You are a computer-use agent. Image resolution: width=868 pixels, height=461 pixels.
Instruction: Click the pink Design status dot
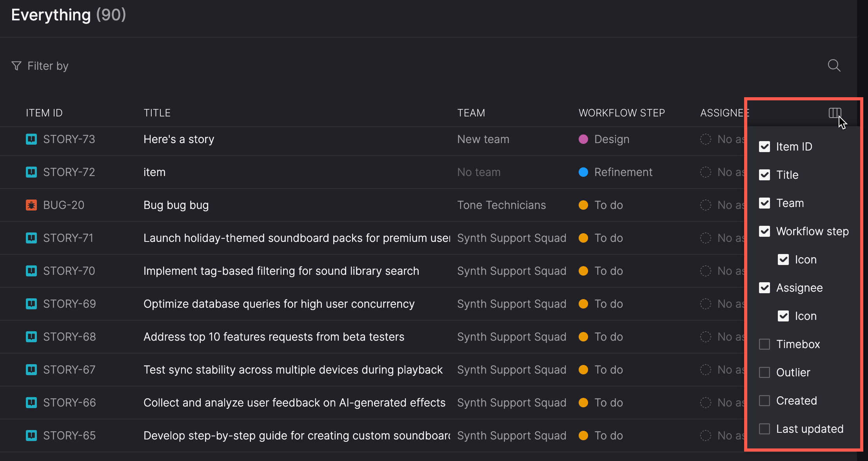[583, 139]
